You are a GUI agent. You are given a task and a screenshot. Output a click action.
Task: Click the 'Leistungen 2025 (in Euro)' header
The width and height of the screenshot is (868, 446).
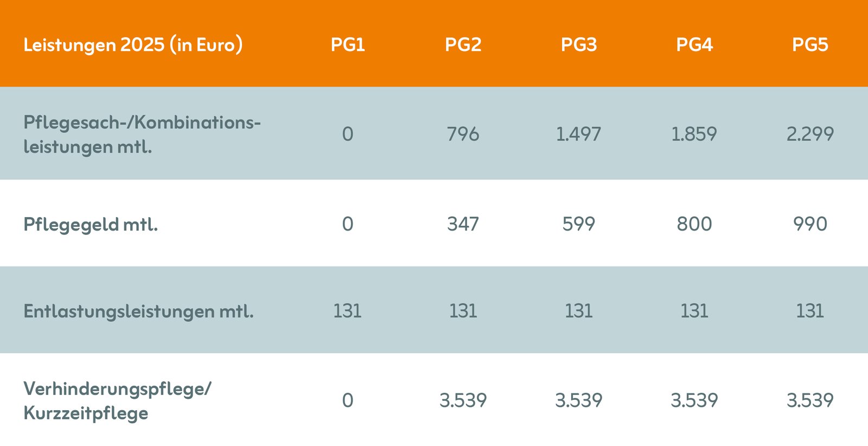(133, 44)
